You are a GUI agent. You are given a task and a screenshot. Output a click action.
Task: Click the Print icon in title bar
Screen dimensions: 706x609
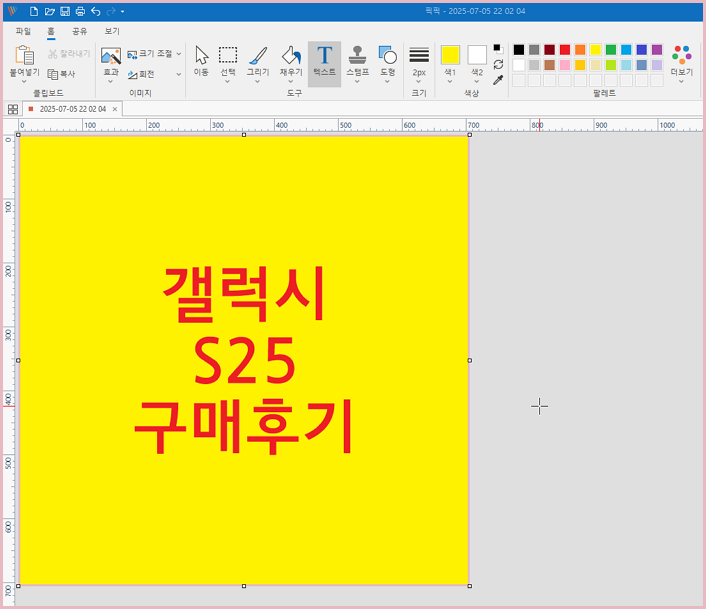tap(80, 11)
